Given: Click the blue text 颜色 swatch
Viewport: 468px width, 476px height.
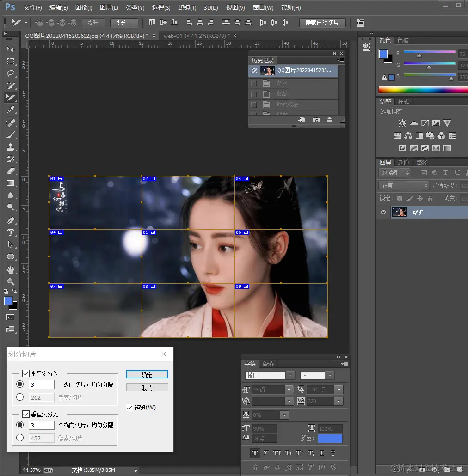Looking at the screenshot, I should tap(330, 439).
